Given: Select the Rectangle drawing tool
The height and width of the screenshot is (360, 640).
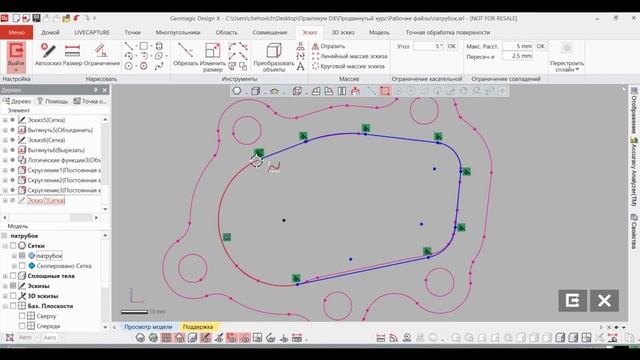Looking at the screenshot, I should pyautogui.click(x=143, y=46).
